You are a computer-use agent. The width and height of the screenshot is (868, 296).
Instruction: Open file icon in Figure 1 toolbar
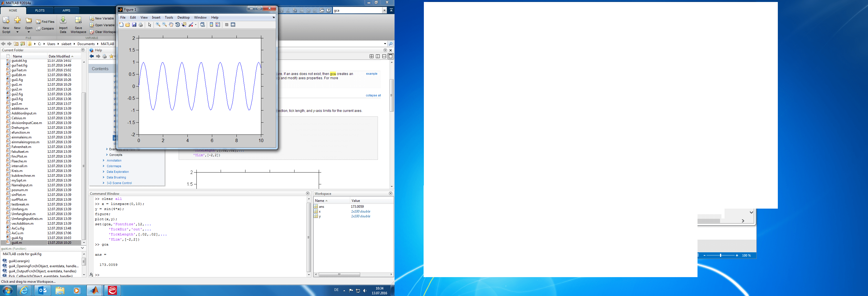(x=128, y=25)
